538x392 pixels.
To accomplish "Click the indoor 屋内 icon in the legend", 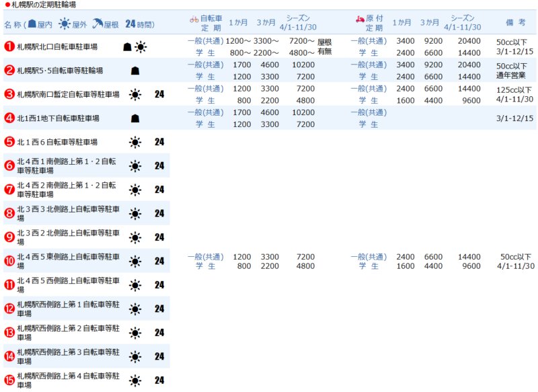I will coord(31,25).
